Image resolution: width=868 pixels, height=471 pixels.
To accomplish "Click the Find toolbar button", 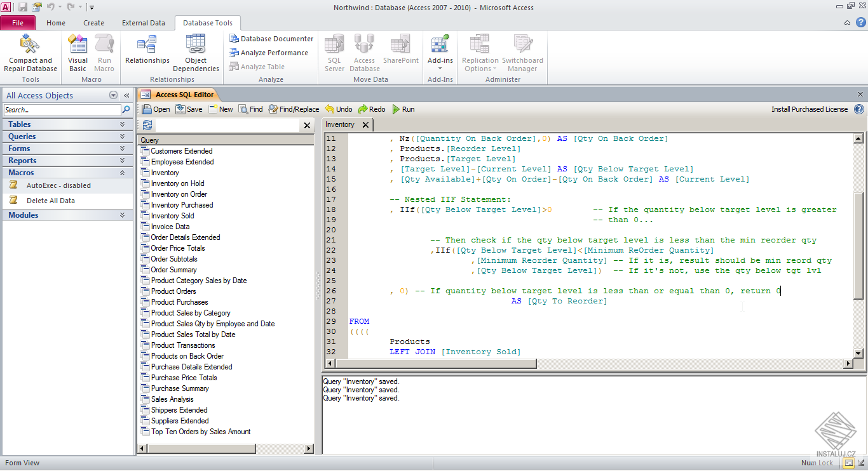I will tap(251, 109).
